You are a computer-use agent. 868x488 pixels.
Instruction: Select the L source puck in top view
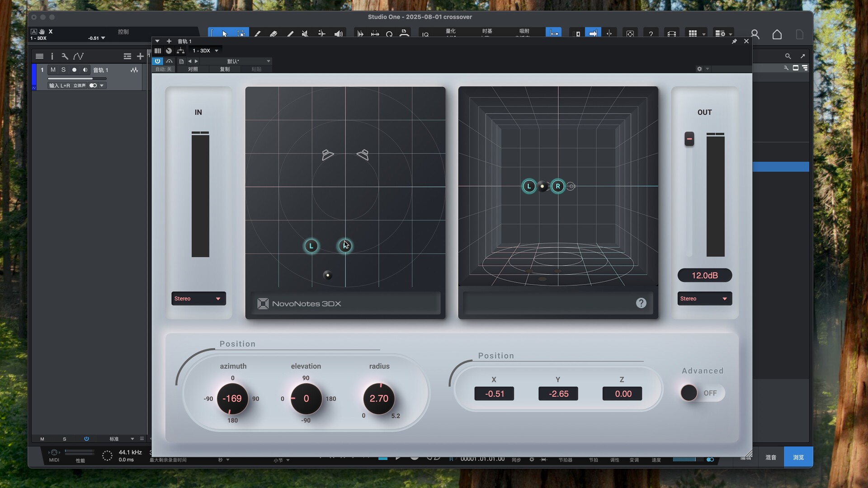click(x=311, y=246)
